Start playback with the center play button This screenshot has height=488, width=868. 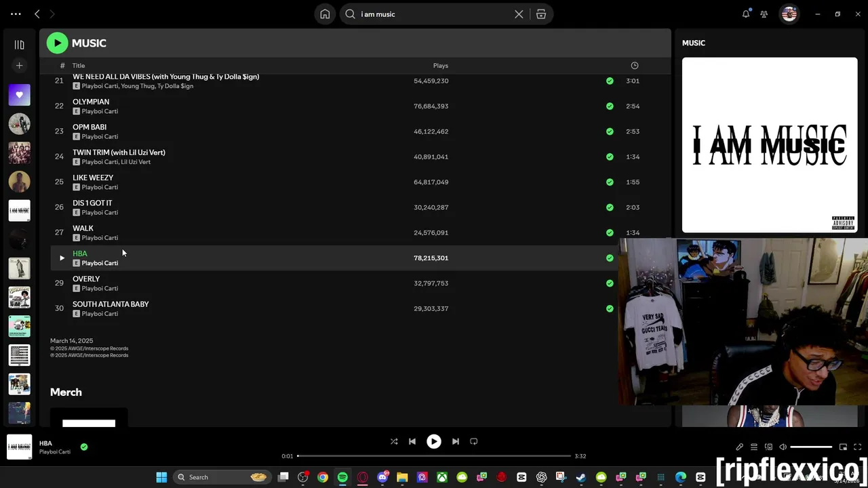click(x=433, y=442)
